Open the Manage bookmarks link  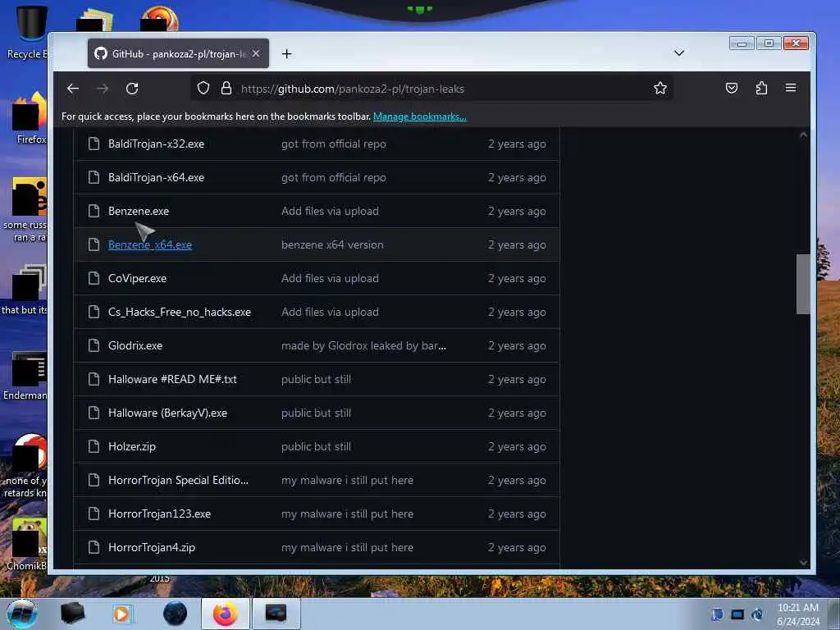pyautogui.click(x=419, y=116)
